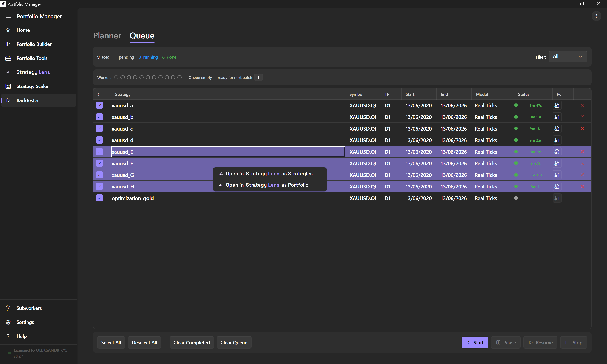
Task: Click the 0 running counter
Action: pyautogui.click(x=148, y=57)
